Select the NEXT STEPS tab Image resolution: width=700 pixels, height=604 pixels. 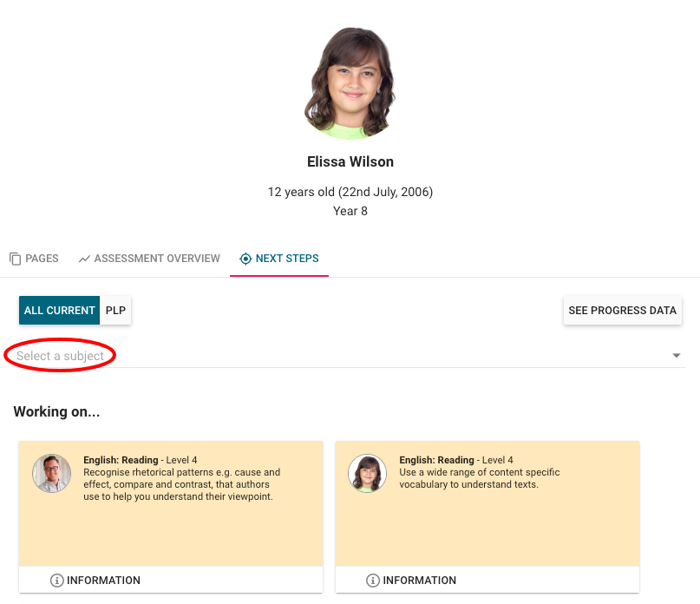[279, 259]
